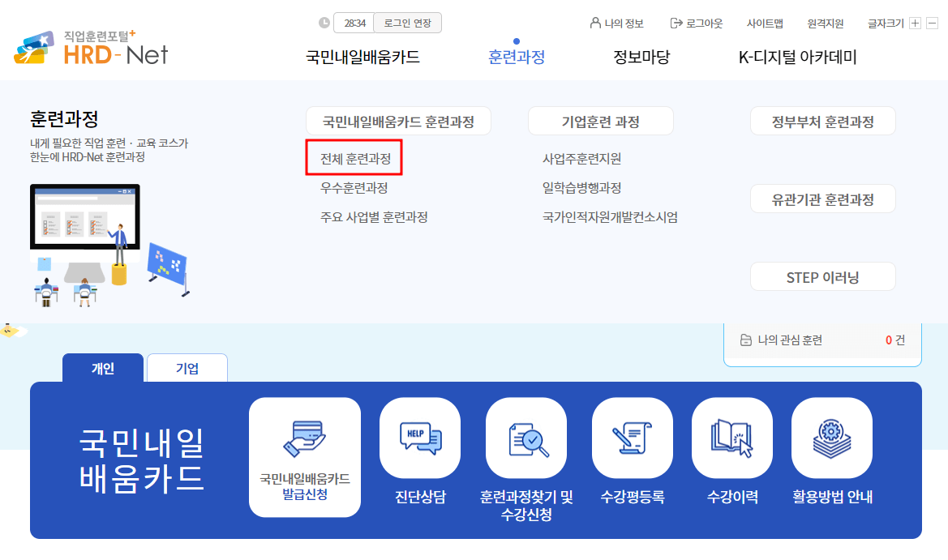The height and width of the screenshot is (560, 948).
Task: Select the 국민내일배움카드 발급신청 card icon
Action: pos(305,438)
